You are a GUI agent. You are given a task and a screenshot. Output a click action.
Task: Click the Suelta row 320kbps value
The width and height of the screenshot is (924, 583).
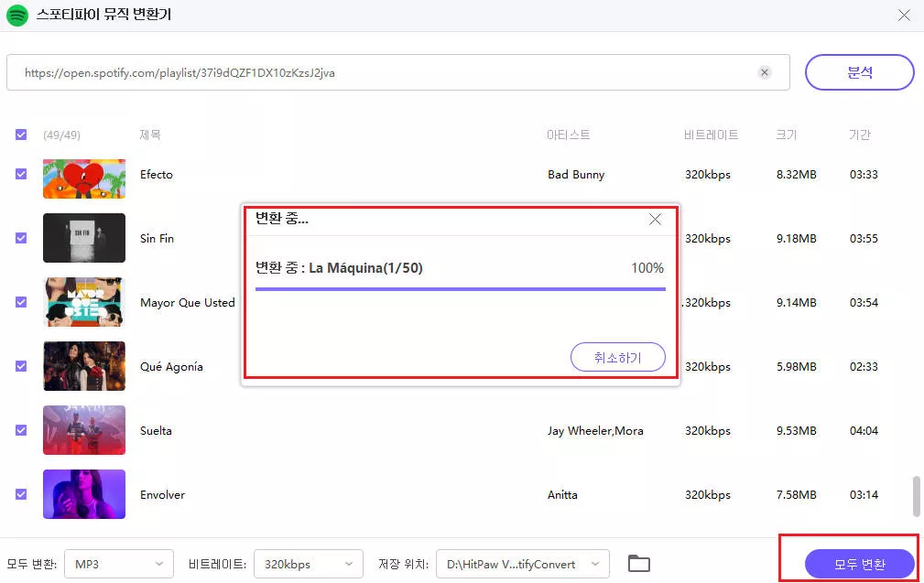[x=707, y=430]
